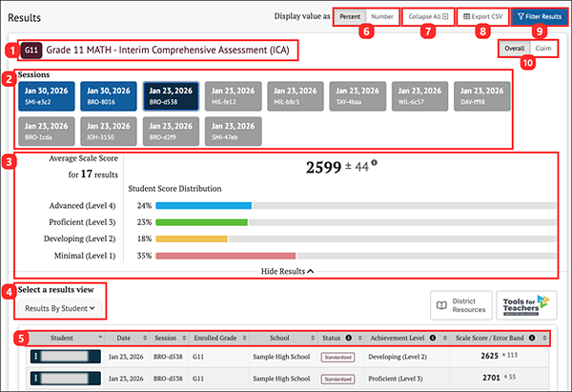The height and width of the screenshot is (392, 572).
Task: Open Results By Student dropdown
Action: [60, 308]
